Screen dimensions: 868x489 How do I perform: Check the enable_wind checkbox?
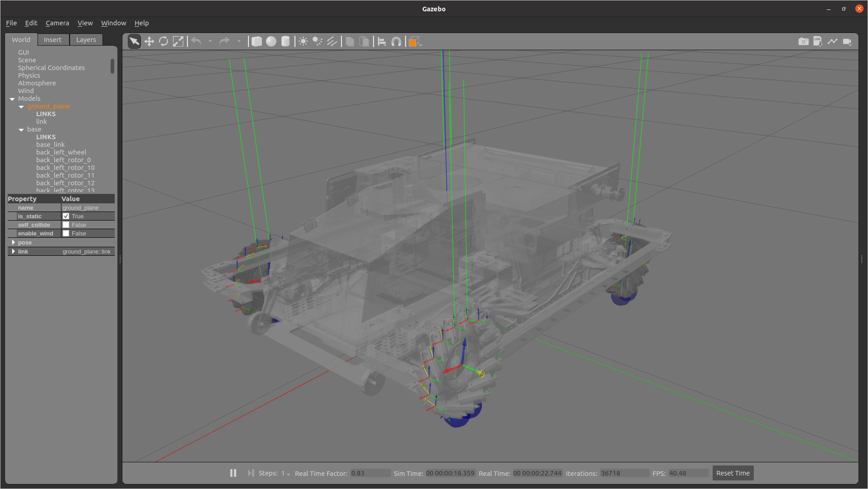tap(66, 234)
